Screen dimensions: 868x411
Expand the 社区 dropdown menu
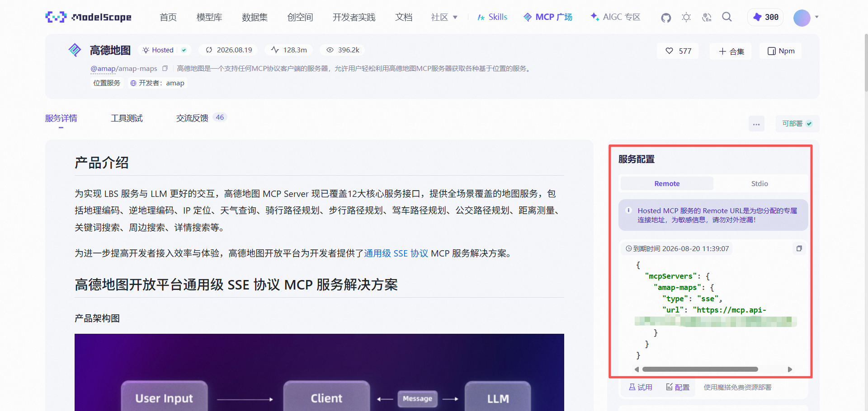pyautogui.click(x=444, y=17)
